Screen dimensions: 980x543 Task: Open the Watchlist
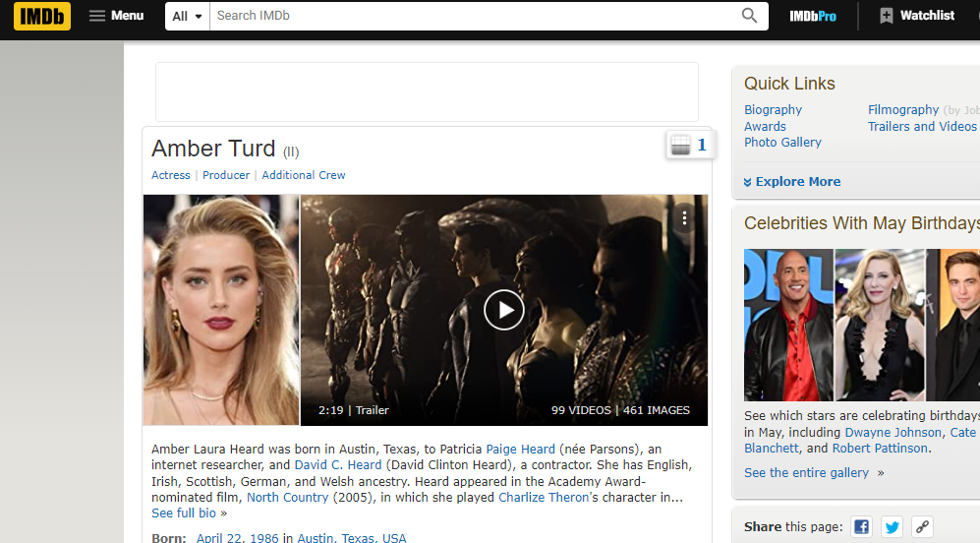pos(917,16)
